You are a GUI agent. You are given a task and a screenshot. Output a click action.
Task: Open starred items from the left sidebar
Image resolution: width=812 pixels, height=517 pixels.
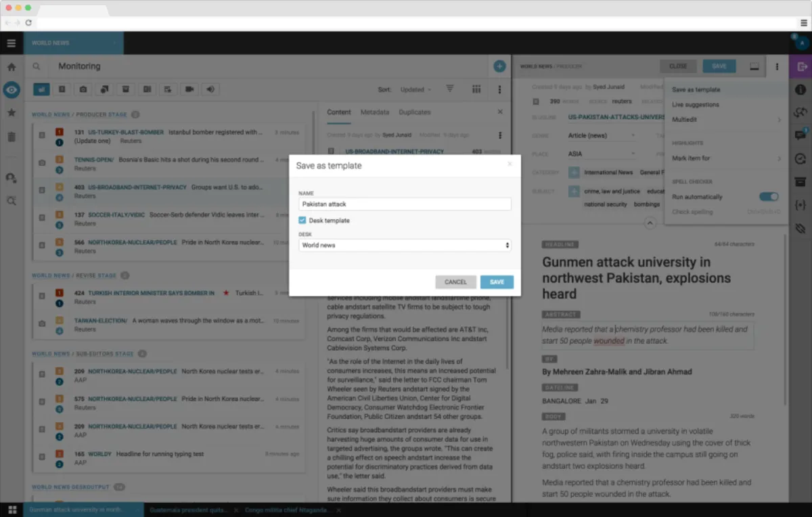coord(11,113)
